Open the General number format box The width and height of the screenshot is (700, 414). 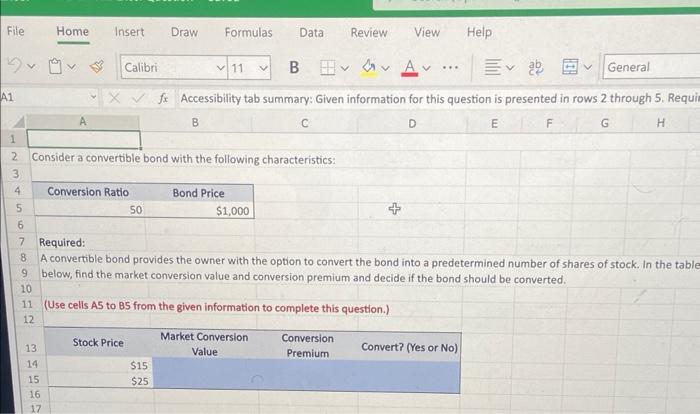pyautogui.click(x=651, y=67)
